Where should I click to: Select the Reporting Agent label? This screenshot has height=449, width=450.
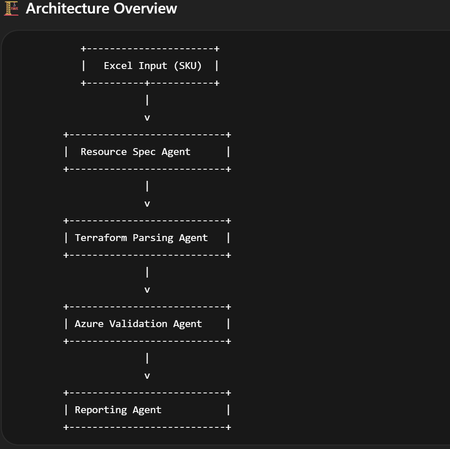118,410
